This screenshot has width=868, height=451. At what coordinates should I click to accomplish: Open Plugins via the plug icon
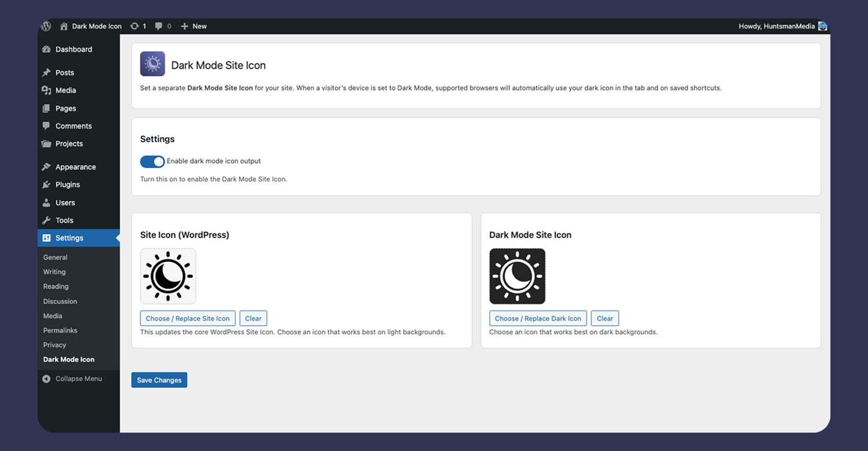(46, 184)
